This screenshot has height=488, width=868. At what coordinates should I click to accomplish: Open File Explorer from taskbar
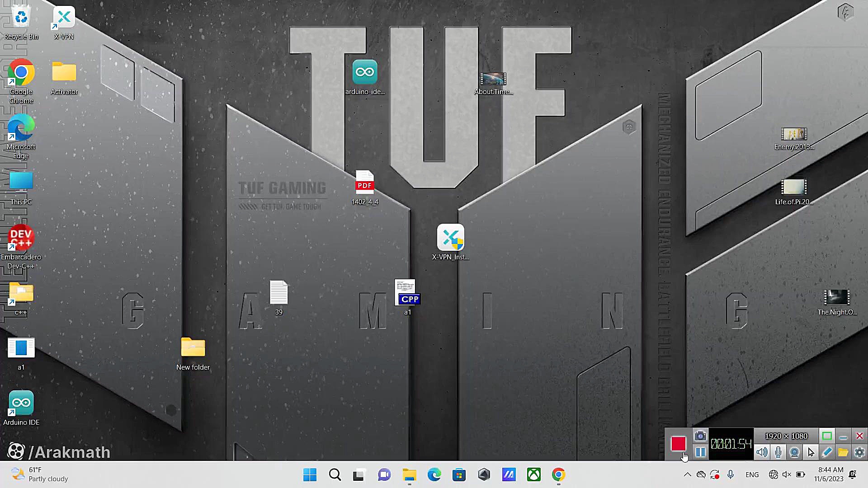pos(409,474)
